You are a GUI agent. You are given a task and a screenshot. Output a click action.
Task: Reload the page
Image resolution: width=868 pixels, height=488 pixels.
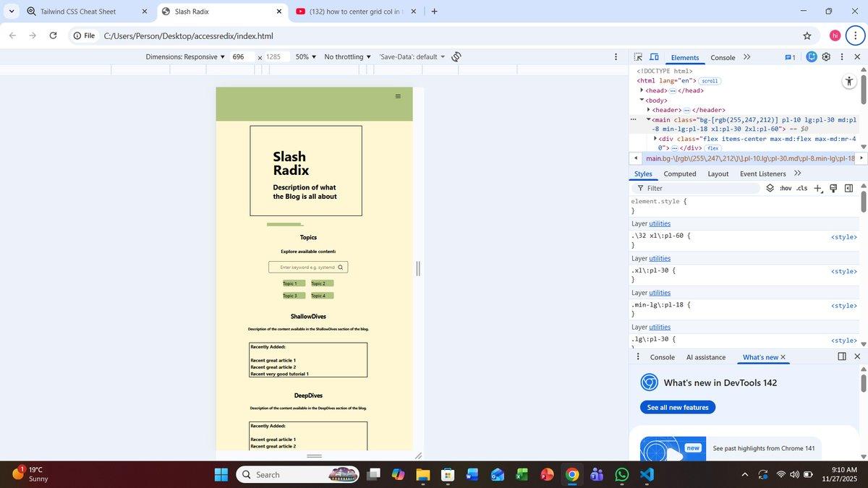click(53, 35)
